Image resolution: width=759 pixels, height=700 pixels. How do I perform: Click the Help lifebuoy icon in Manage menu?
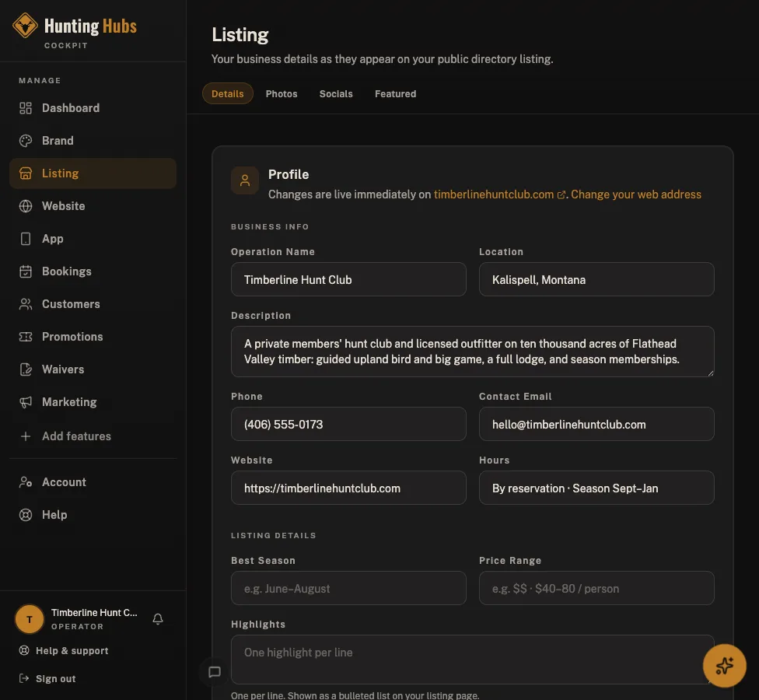coord(26,515)
